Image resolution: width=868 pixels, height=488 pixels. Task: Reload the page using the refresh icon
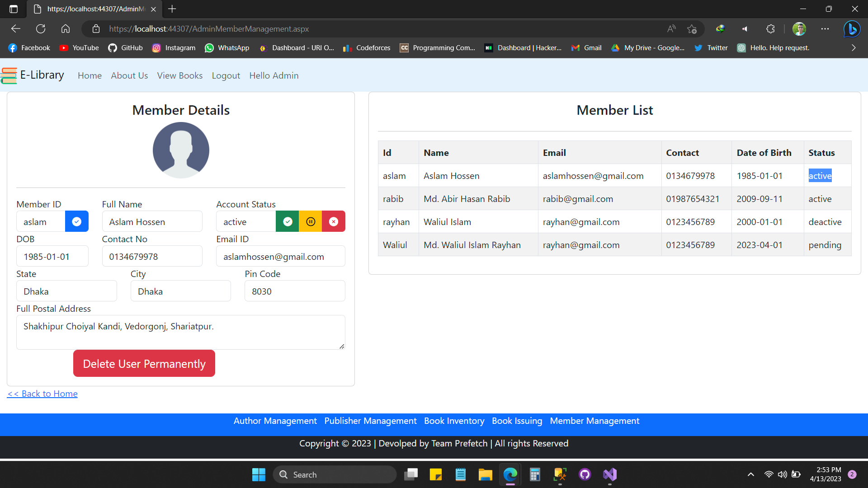(x=41, y=28)
